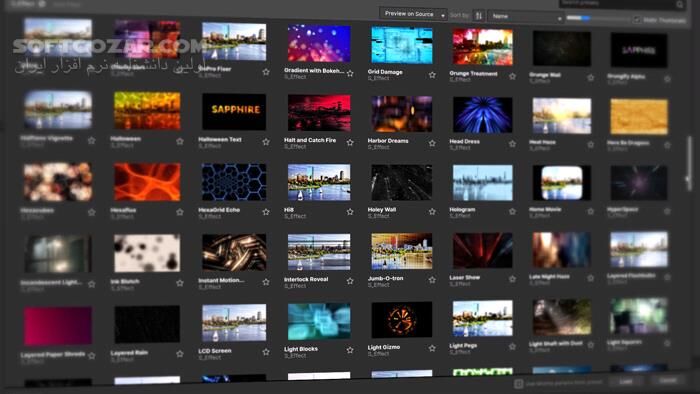Favorite the Ink Blotch preset star

[x=180, y=283]
